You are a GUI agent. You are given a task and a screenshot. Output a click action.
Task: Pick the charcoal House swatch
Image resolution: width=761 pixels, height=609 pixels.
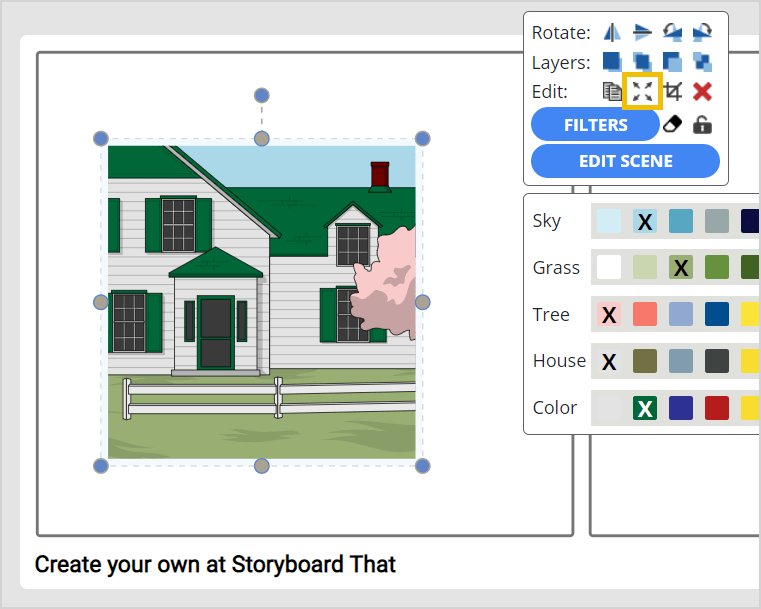[717, 361]
